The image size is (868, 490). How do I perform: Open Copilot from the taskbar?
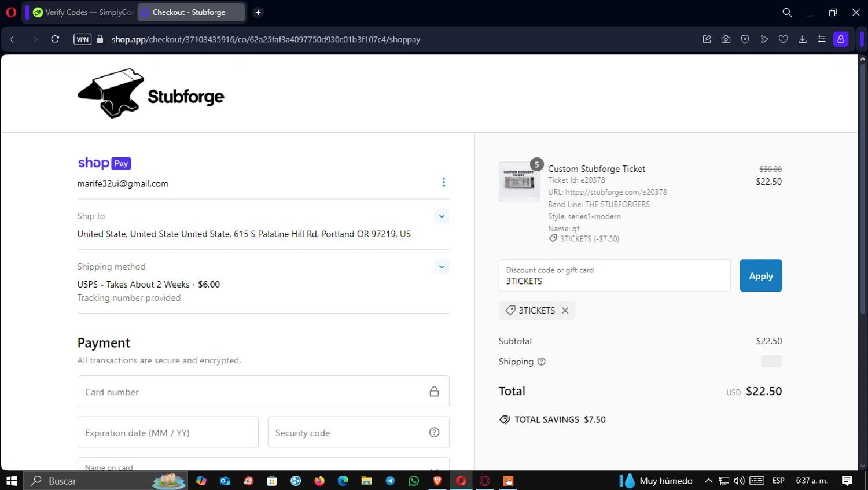pos(201,481)
